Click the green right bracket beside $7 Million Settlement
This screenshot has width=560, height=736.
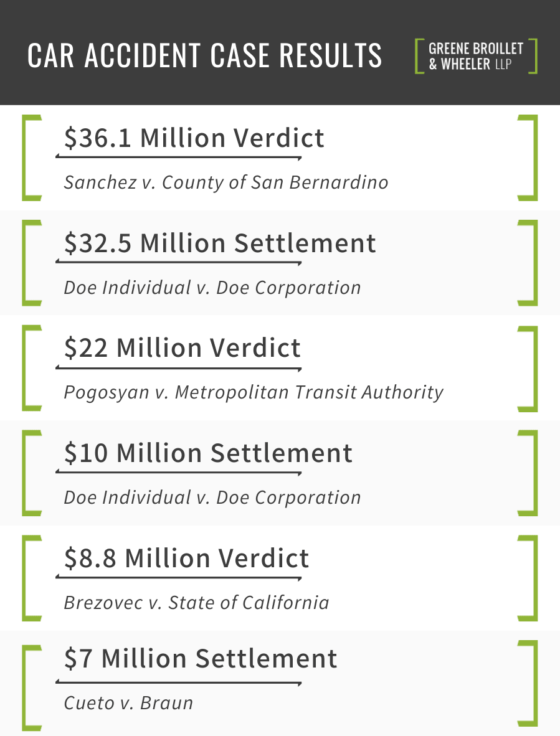click(x=533, y=683)
